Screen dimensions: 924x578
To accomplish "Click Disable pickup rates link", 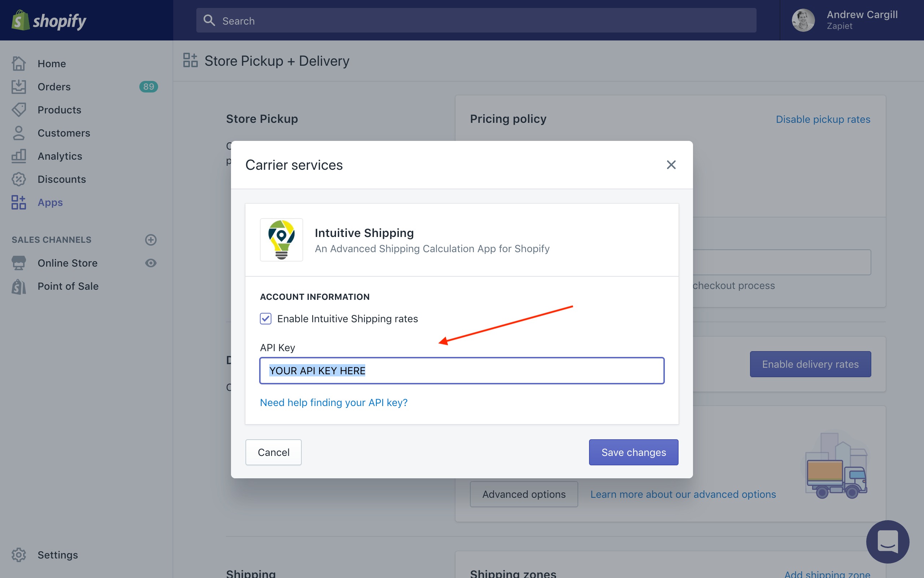I will click(823, 119).
